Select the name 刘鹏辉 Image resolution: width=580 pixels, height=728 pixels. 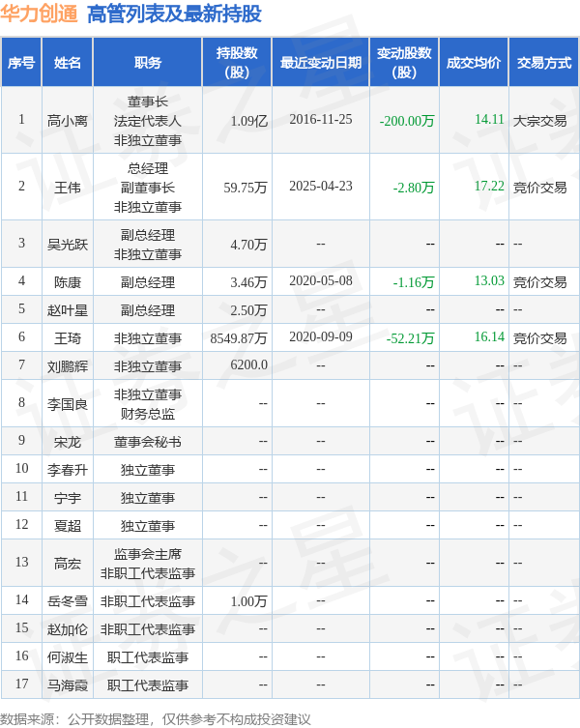point(68,366)
